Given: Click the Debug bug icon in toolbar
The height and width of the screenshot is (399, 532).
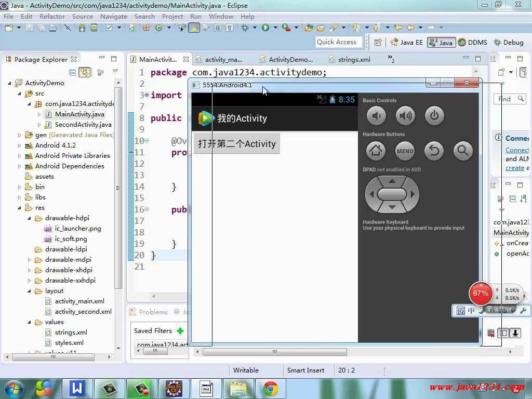Looking at the screenshot, I should (x=245, y=28).
